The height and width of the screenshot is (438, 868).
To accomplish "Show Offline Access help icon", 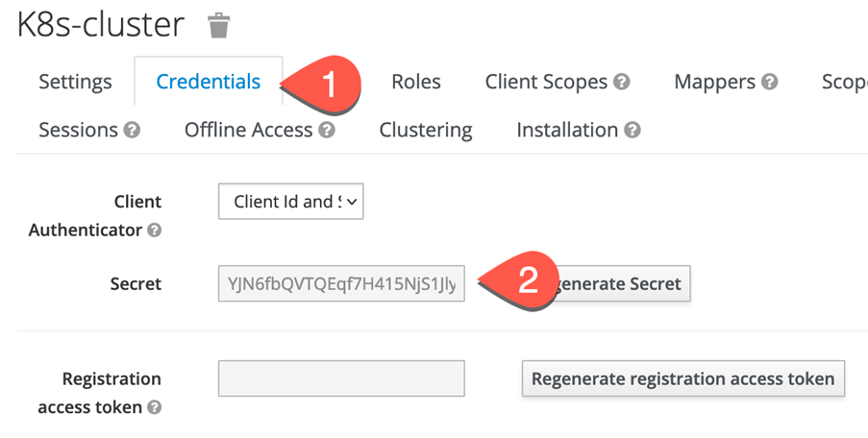I will pyautogui.click(x=327, y=130).
